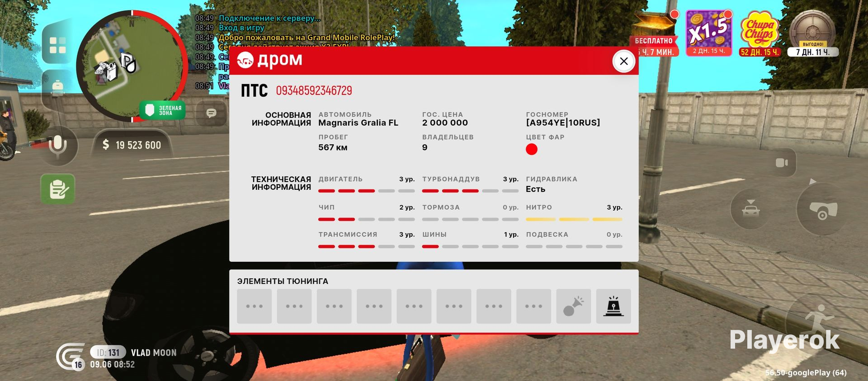Select the siren tuning element slot
Viewport: 868px width, 381px height.
[x=613, y=306]
